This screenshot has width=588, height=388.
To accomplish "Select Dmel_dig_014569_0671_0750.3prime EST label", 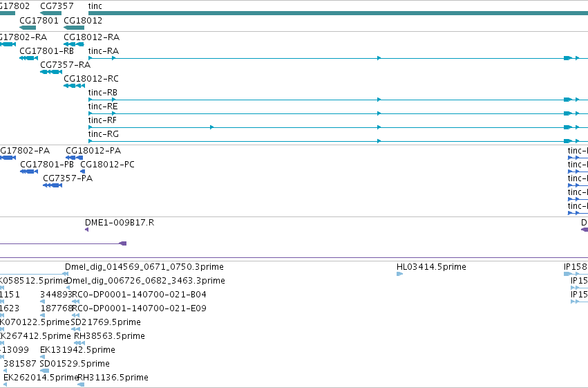I will [x=144, y=267].
